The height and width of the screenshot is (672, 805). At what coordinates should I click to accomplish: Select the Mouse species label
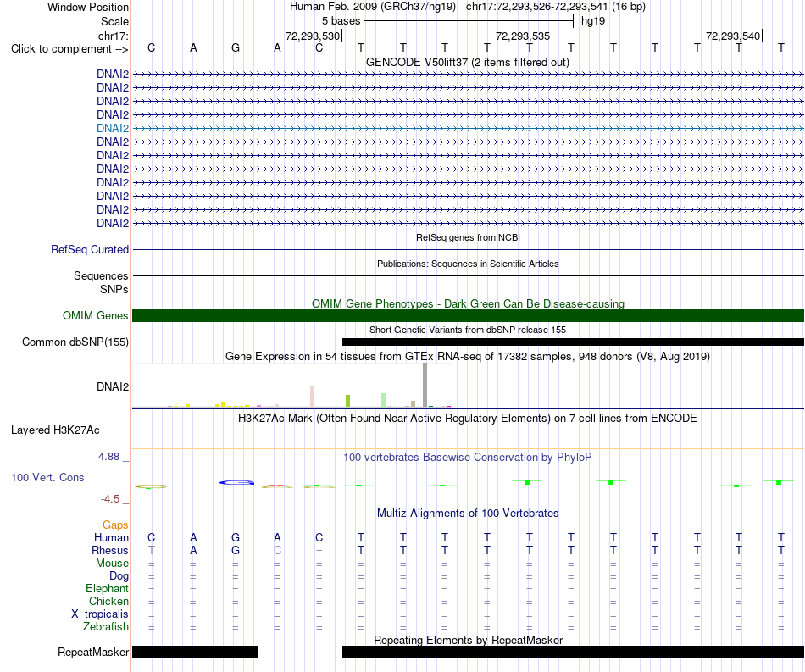112,564
